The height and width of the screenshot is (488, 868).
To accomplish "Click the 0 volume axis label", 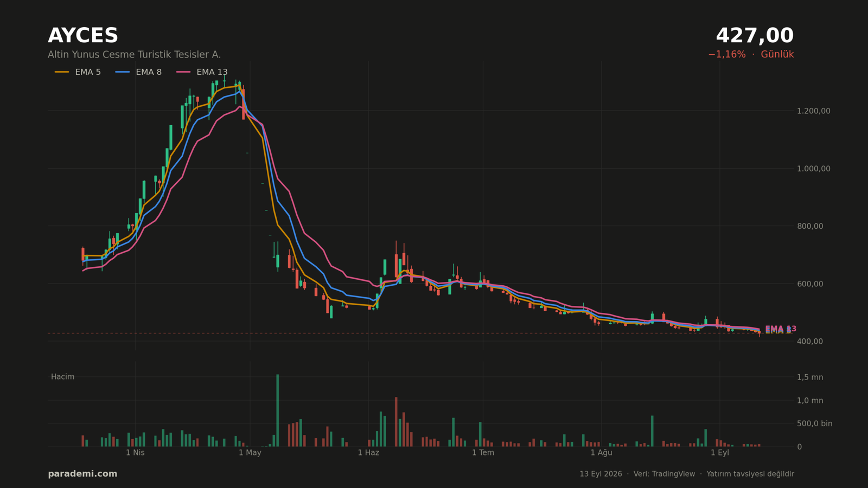I will point(799,447).
